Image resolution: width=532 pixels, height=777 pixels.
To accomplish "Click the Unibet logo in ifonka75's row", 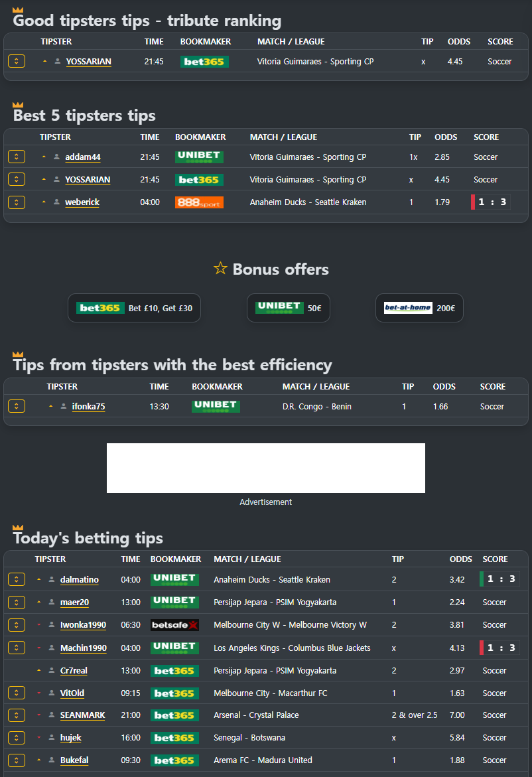I will point(216,406).
